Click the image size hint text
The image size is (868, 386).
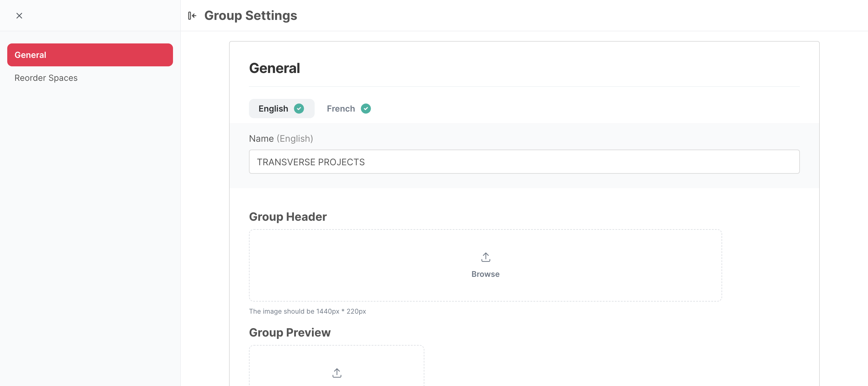coord(307,311)
